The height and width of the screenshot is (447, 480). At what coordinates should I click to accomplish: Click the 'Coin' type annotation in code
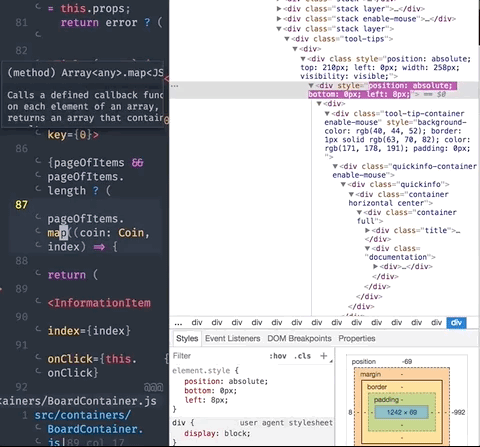pyautogui.click(x=131, y=233)
